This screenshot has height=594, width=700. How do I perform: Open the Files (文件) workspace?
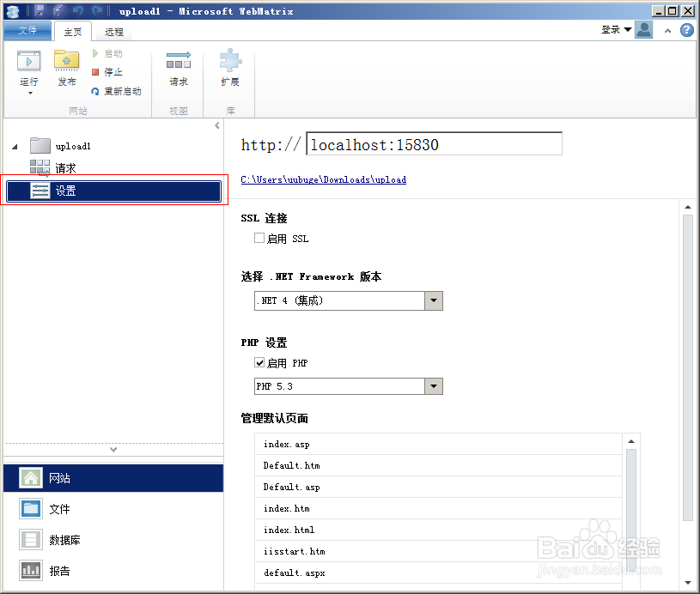point(113,509)
